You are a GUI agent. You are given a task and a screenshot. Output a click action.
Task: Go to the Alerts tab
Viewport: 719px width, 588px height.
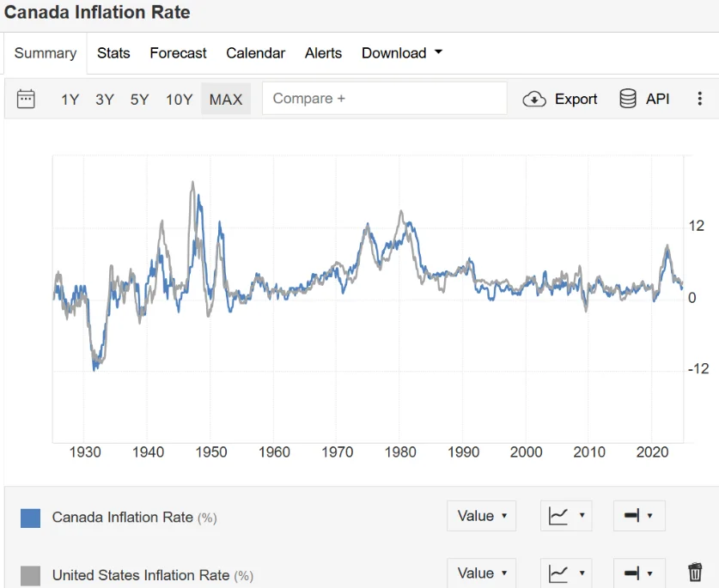(x=323, y=53)
